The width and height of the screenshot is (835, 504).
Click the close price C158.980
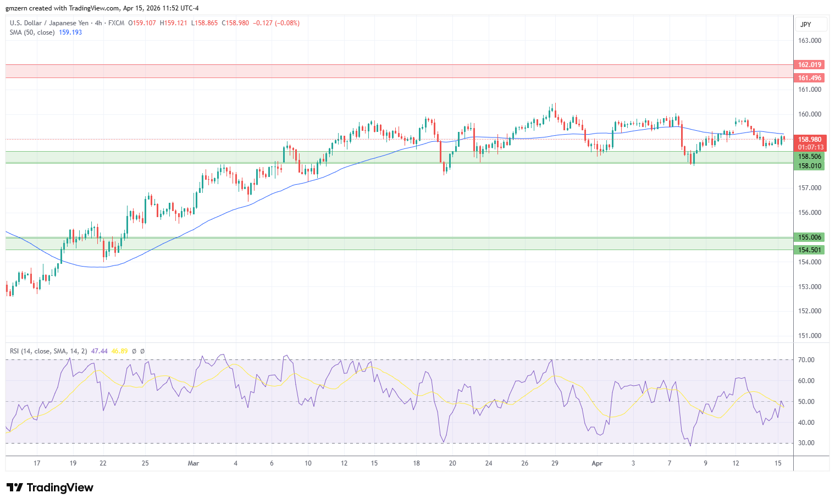point(235,23)
